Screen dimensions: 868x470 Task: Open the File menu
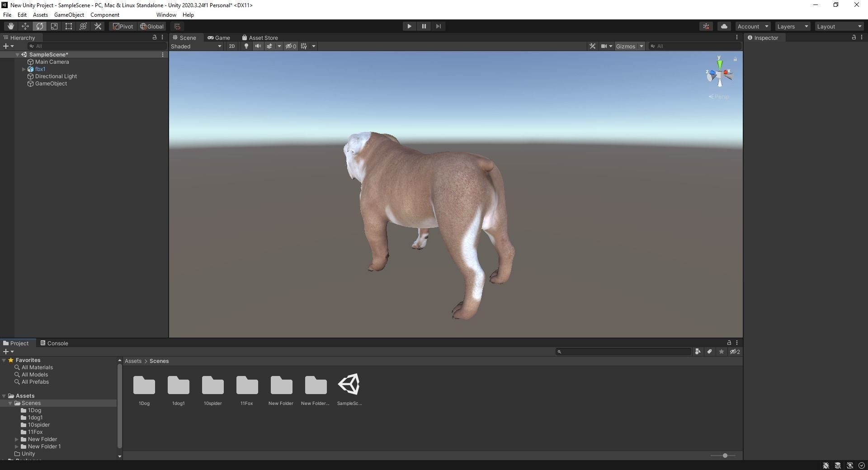pyautogui.click(x=7, y=15)
